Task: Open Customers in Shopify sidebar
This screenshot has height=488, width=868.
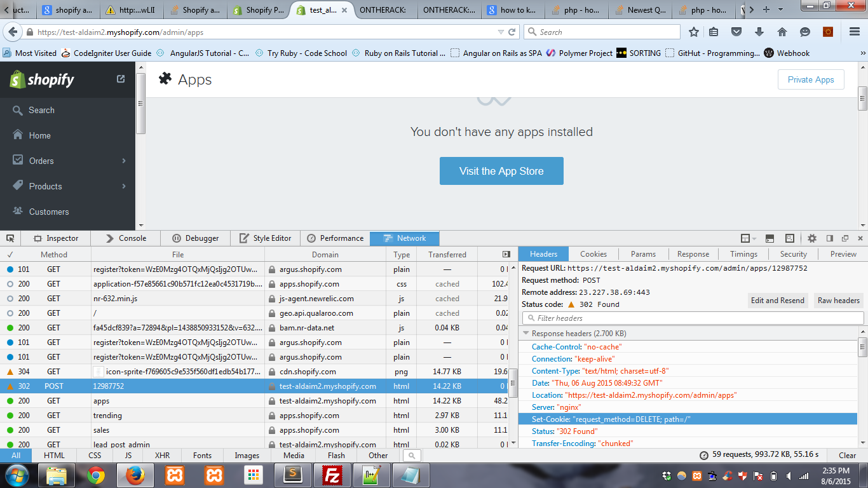Action: 49,212
